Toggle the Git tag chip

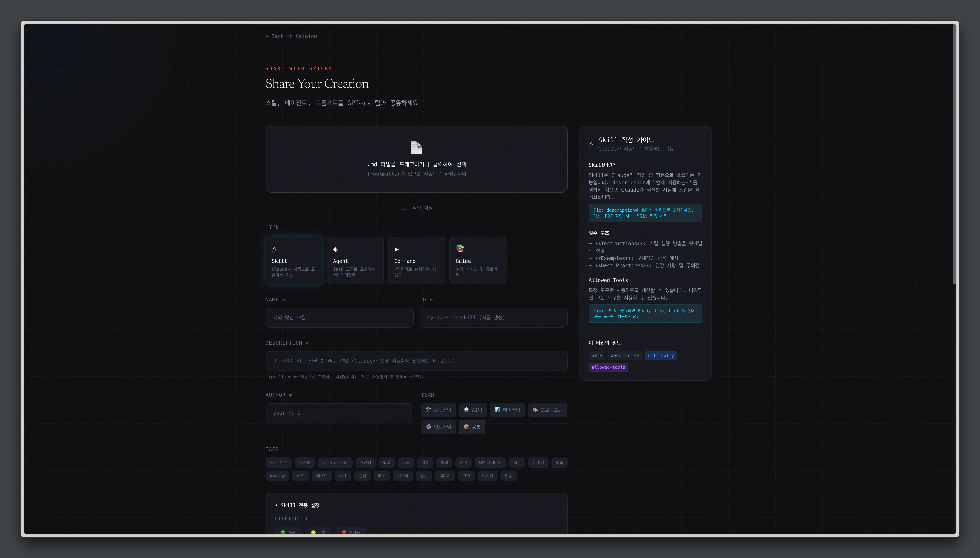pos(343,476)
